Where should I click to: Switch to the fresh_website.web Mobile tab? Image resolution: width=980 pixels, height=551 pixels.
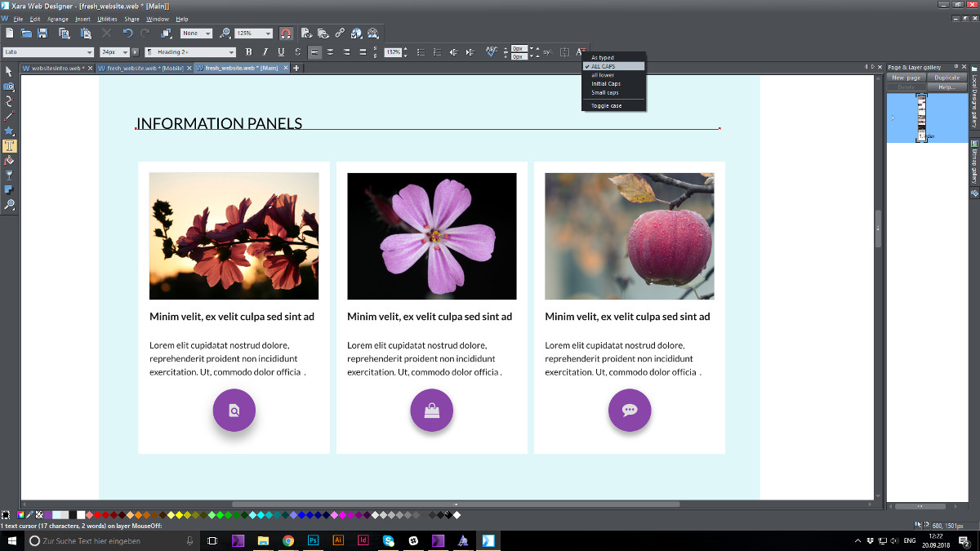(x=139, y=69)
